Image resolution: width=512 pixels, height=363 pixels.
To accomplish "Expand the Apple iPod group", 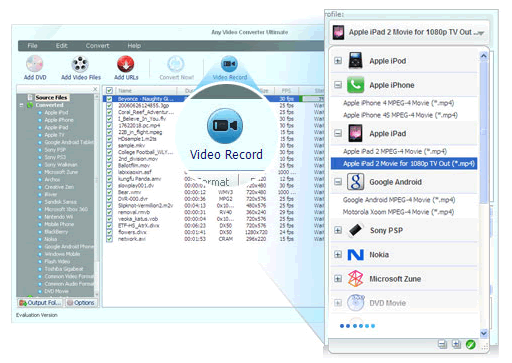I will (338, 61).
